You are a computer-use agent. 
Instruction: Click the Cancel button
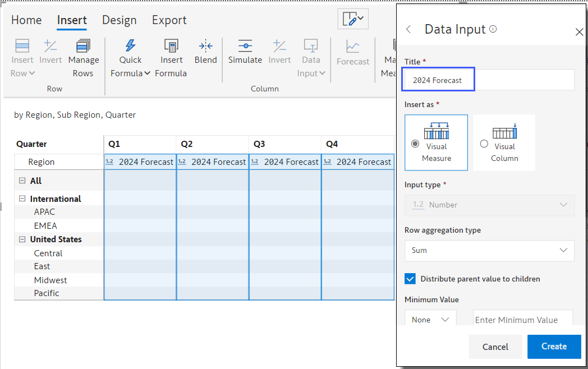[x=495, y=347]
